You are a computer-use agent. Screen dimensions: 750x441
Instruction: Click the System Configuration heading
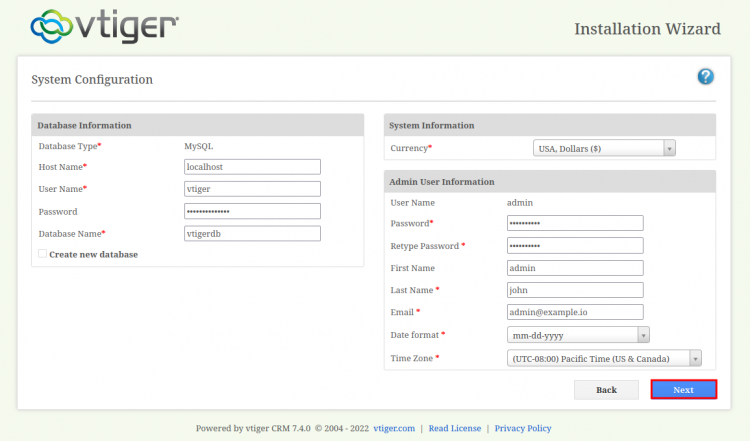click(92, 79)
